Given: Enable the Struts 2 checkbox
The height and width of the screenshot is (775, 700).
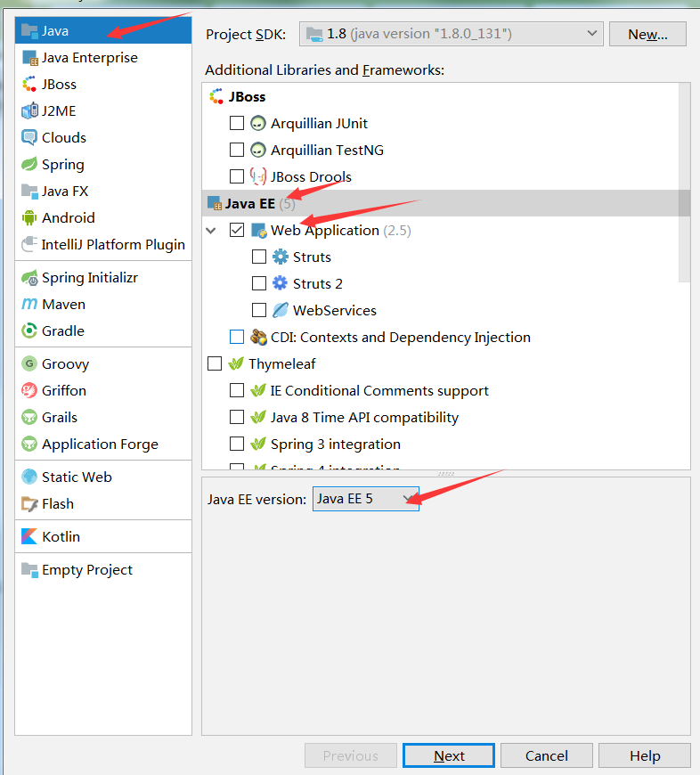Looking at the screenshot, I should coord(259,283).
